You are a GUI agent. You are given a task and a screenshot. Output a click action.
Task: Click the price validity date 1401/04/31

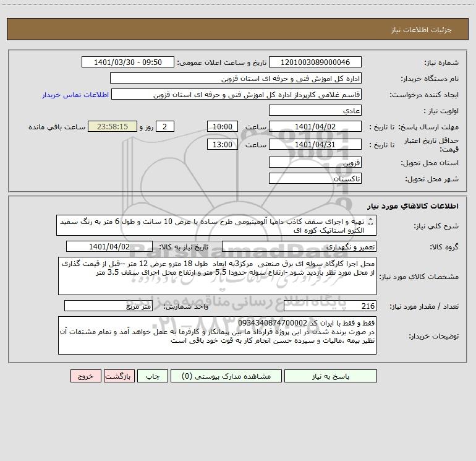[x=315, y=144]
